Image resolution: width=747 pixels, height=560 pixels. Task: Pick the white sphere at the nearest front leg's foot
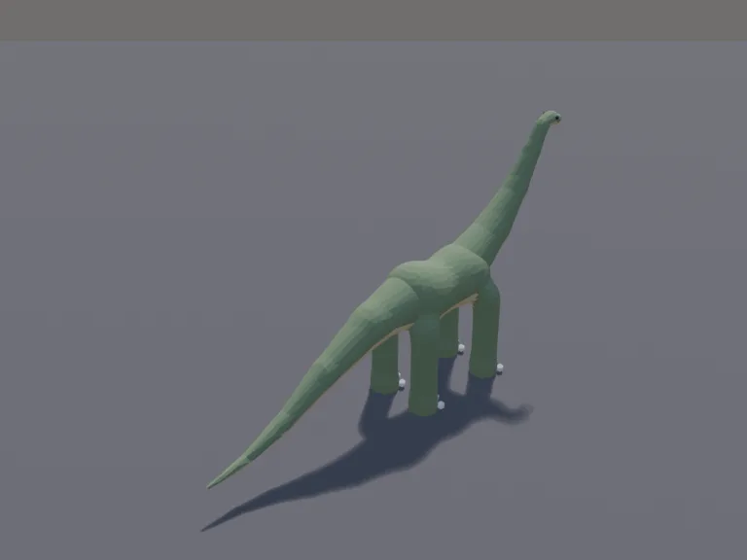[x=441, y=405]
